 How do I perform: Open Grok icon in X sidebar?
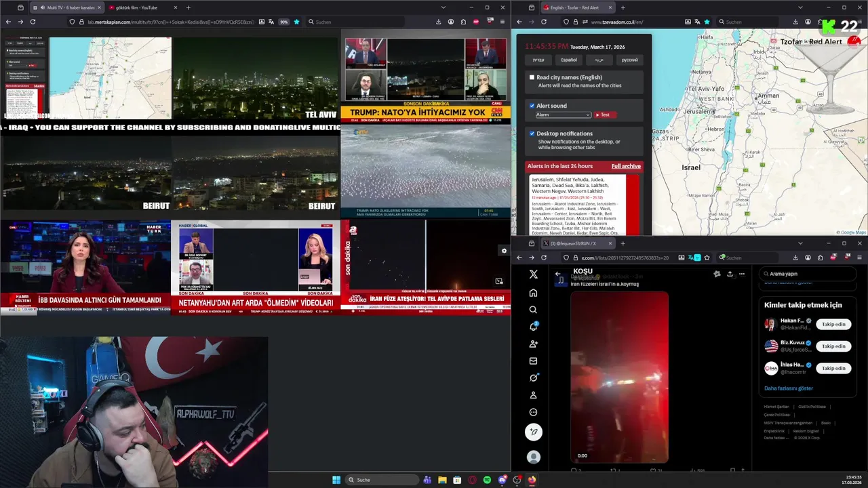click(534, 378)
